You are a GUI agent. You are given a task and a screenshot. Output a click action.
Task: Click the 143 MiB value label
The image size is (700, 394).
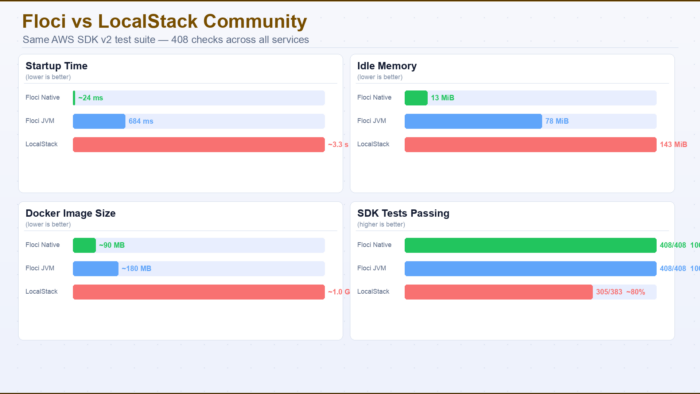point(673,145)
